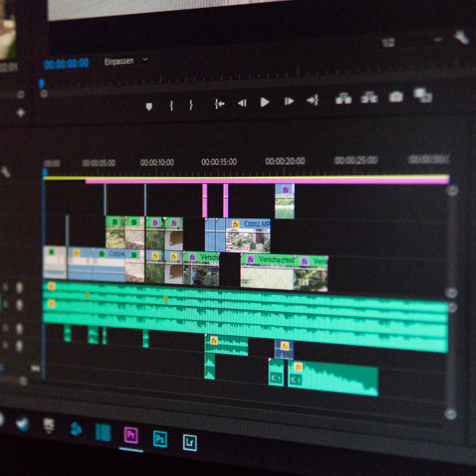The height and width of the screenshot is (476, 476).
Task: Step back one frame
Action: point(242,103)
